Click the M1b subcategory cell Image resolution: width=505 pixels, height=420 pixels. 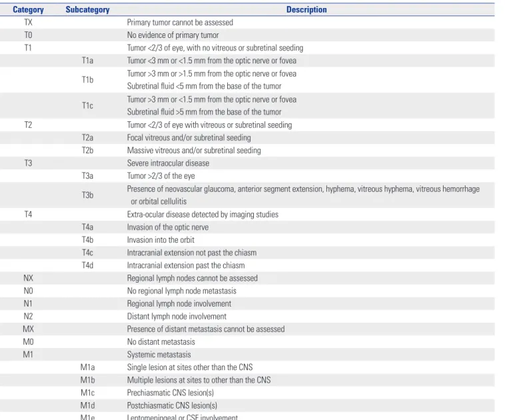[87, 380]
